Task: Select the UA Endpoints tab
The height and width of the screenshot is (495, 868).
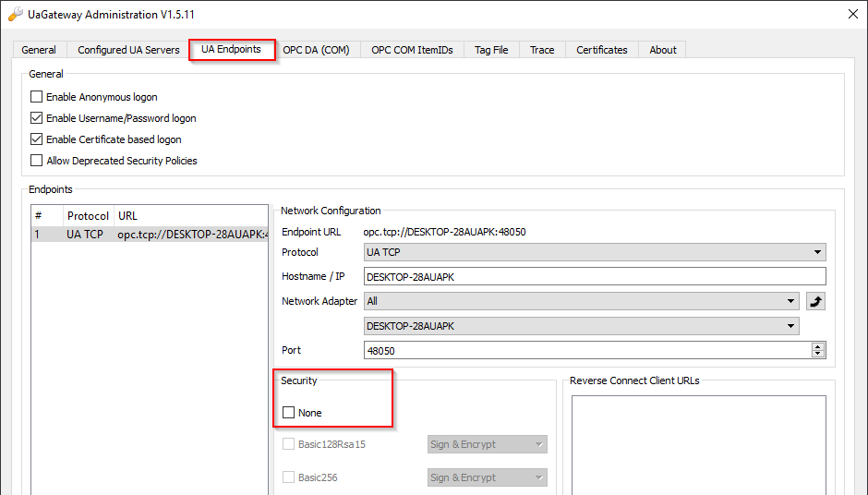Action: click(x=232, y=49)
